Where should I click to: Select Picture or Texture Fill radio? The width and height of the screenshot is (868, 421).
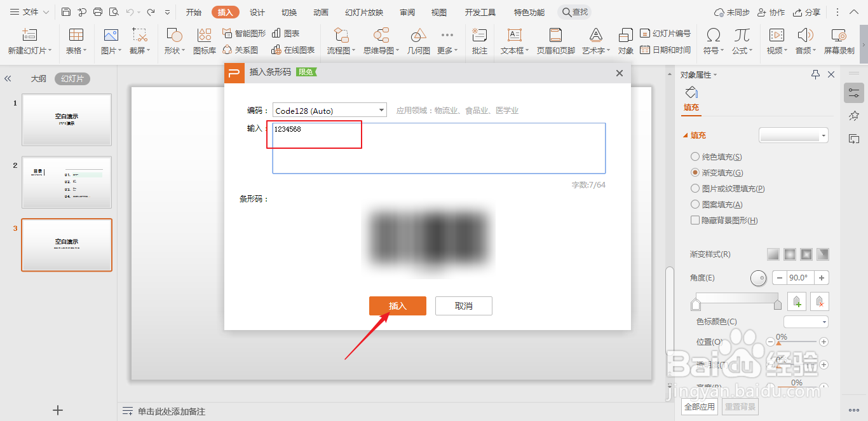tap(695, 188)
